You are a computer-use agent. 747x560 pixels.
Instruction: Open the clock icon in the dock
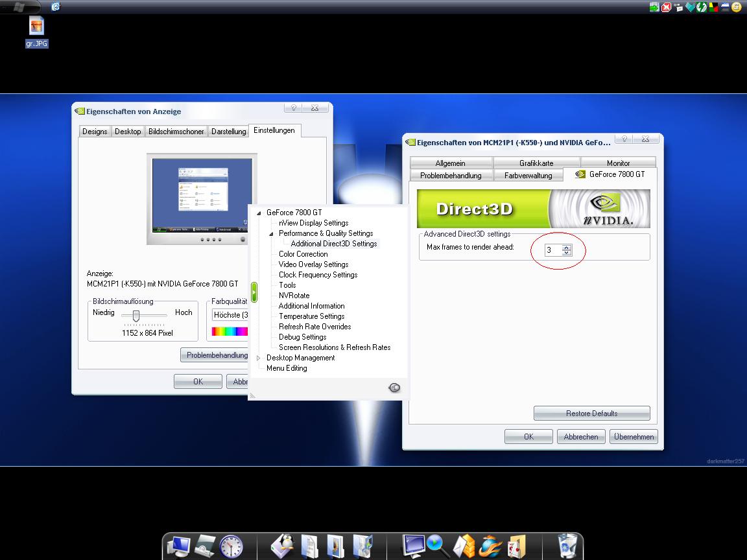(x=231, y=546)
